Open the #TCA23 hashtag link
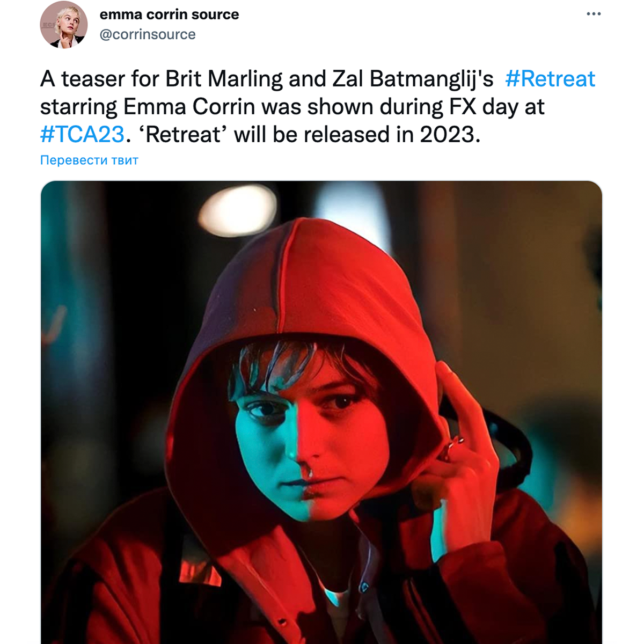Image resolution: width=644 pixels, height=644 pixels. click(x=82, y=134)
